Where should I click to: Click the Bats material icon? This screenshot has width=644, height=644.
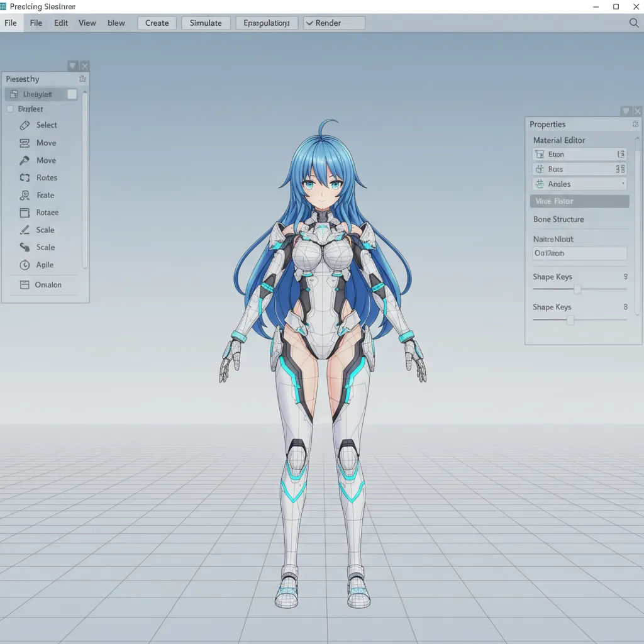[x=539, y=169]
